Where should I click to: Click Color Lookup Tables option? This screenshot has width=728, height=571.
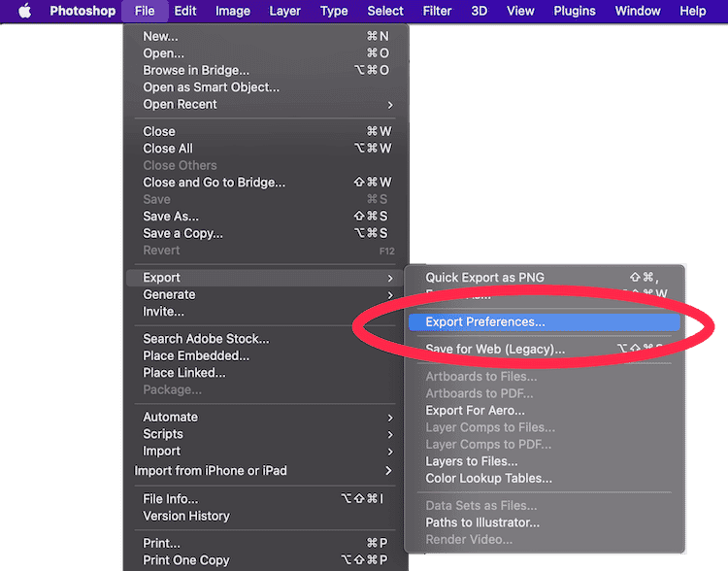[488, 478]
